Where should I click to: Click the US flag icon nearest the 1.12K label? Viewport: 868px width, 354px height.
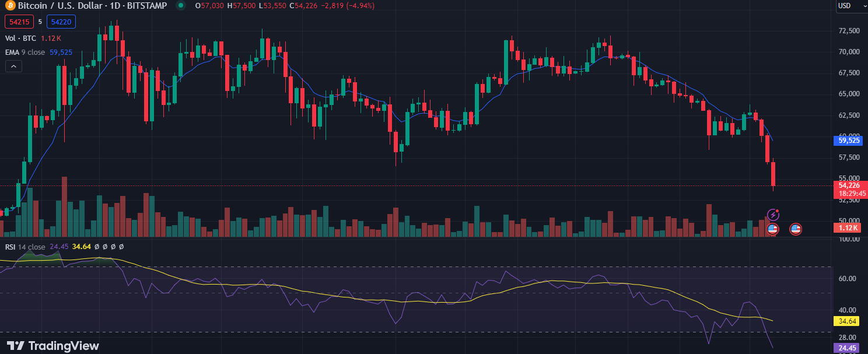click(795, 229)
